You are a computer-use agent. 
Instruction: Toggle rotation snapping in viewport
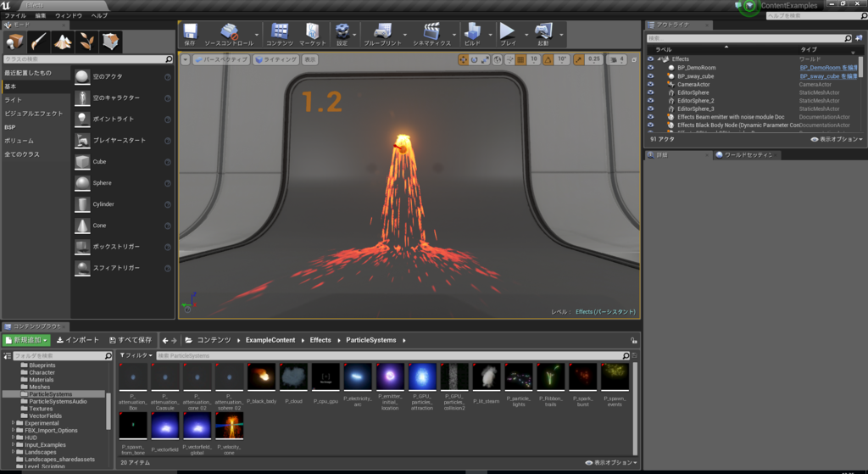548,59
